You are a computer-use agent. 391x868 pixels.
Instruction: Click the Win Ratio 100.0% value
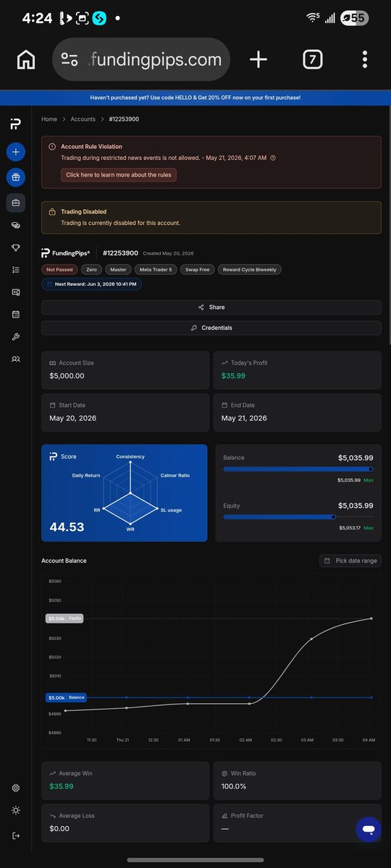234,786
